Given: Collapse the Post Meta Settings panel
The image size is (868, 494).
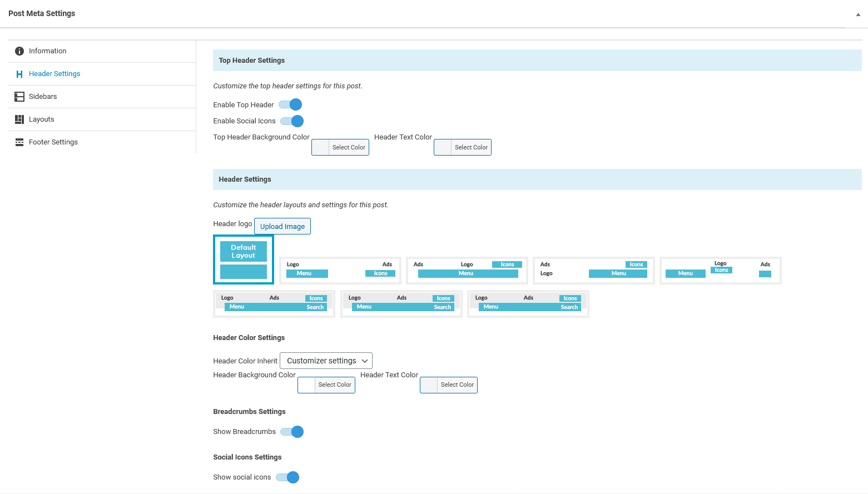Looking at the screenshot, I should [857, 14].
